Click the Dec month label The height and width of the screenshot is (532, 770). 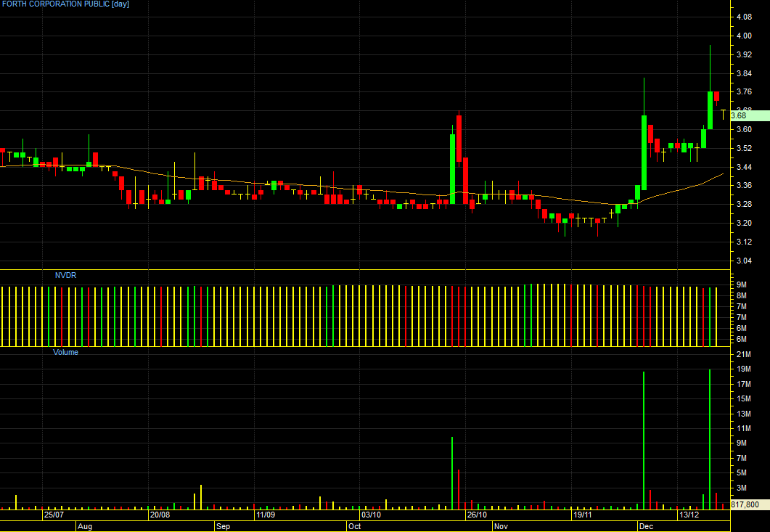pyautogui.click(x=646, y=527)
